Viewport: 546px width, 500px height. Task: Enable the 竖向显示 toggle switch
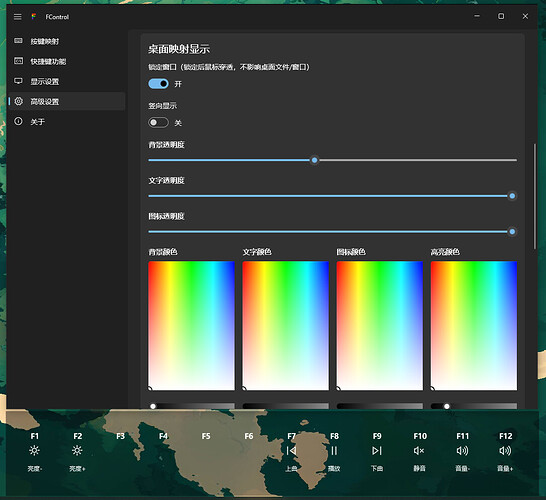[158, 123]
